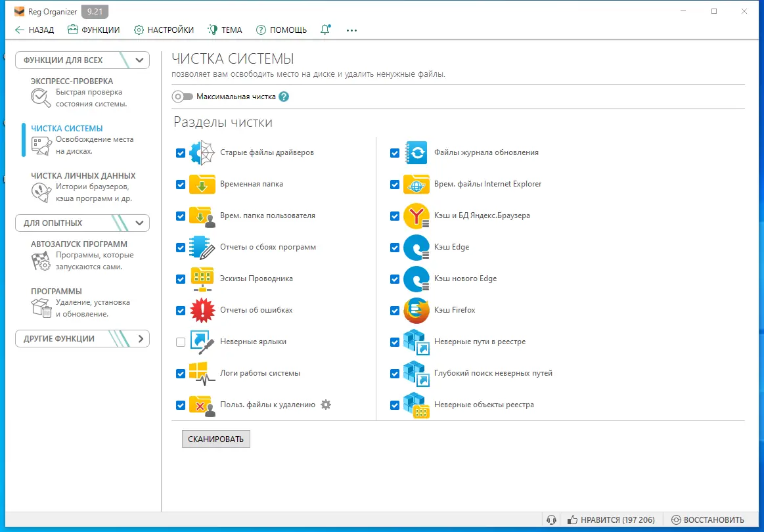Image resolution: width=764 pixels, height=532 pixels.
Task: Click the Яндекс.Браузер cache icon
Action: [416, 216]
